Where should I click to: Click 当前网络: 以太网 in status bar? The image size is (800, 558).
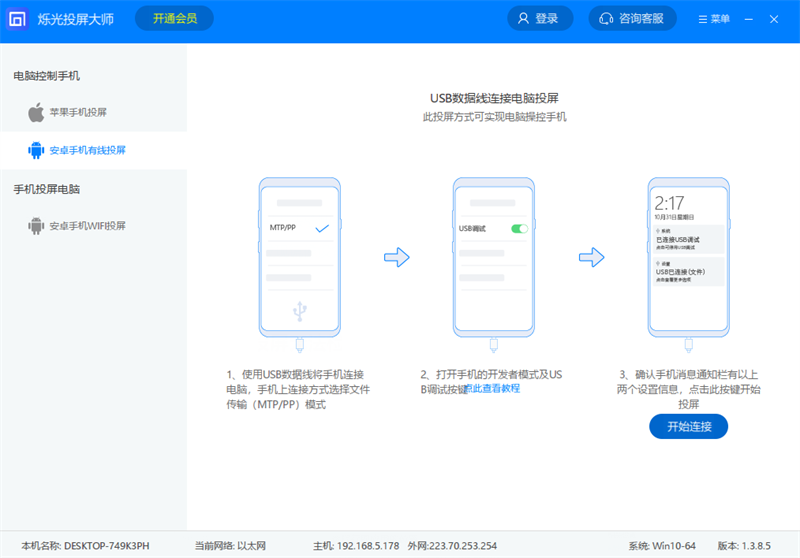tap(230, 546)
